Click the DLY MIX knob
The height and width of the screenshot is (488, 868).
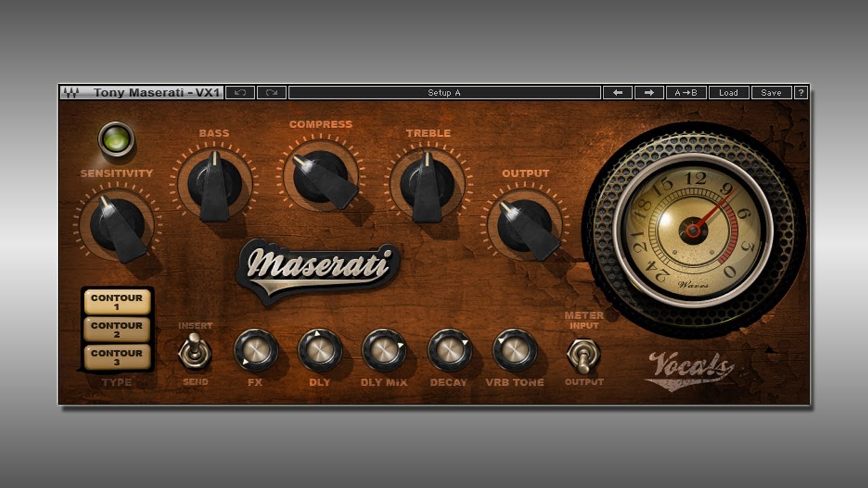(384, 350)
